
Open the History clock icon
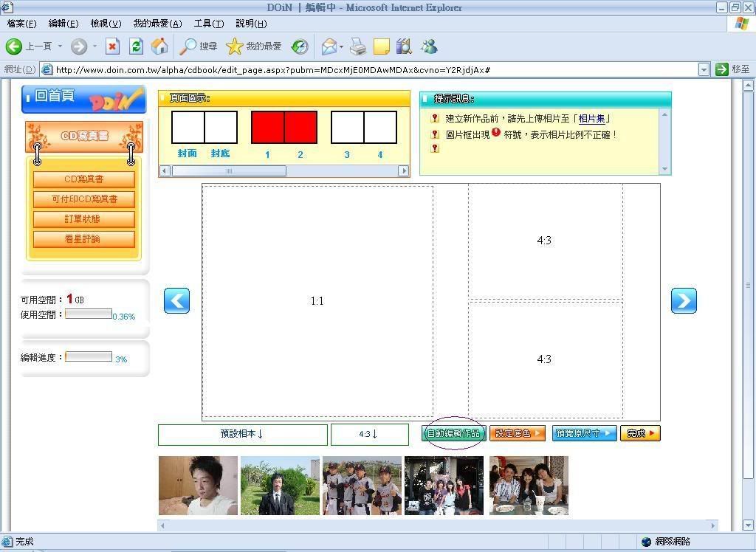click(x=300, y=46)
